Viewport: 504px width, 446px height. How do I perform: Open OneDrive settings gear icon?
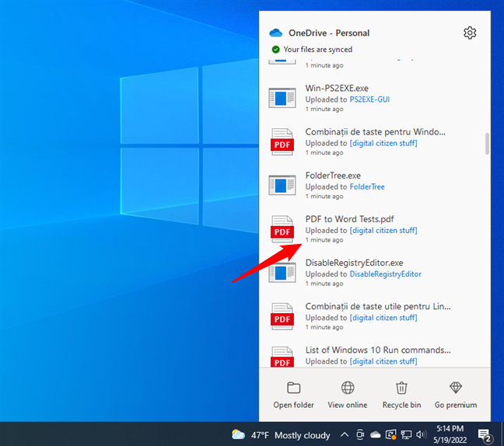pyautogui.click(x=470, y=33)
